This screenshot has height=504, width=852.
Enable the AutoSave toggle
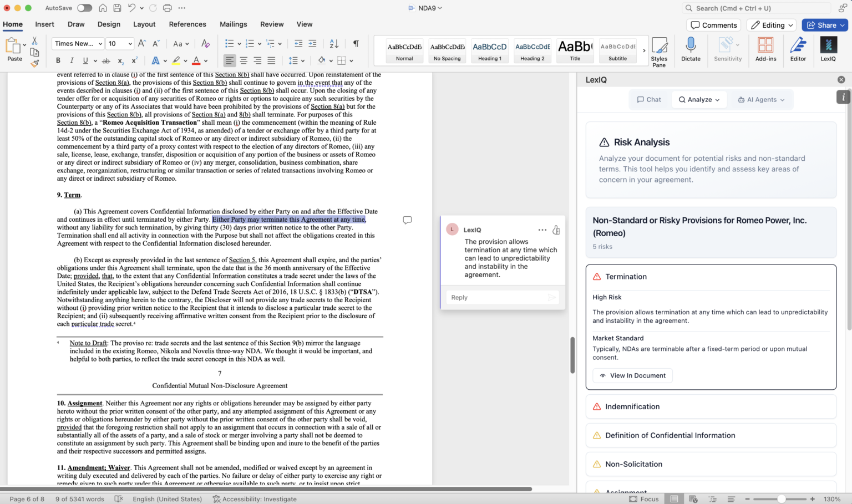(x=84, y=8)
